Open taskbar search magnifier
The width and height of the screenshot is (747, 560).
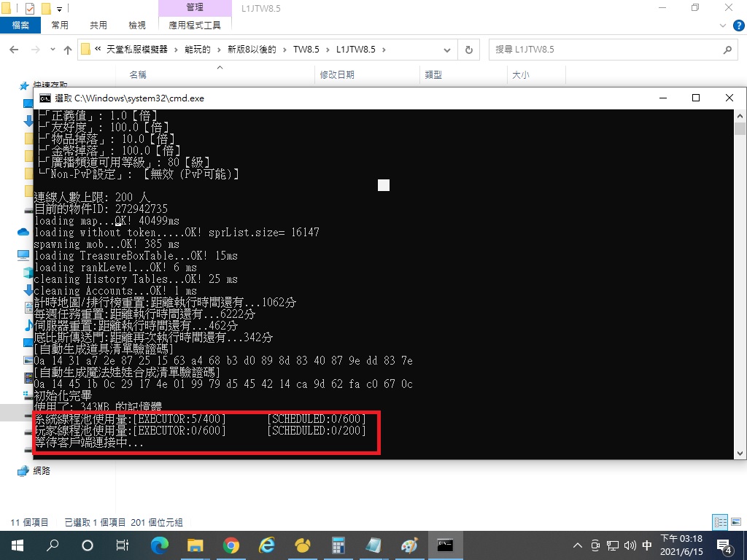(x=53, y=545)
